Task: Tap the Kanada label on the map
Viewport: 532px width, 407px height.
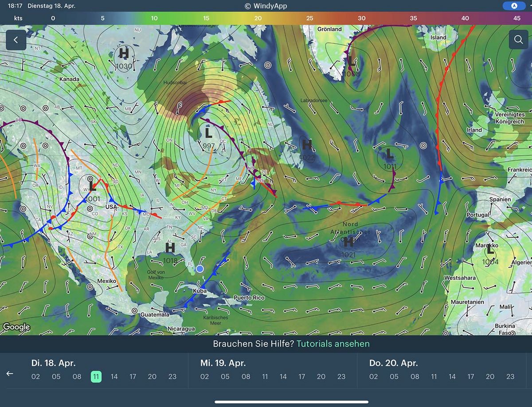Action: (x=70, y=79)
